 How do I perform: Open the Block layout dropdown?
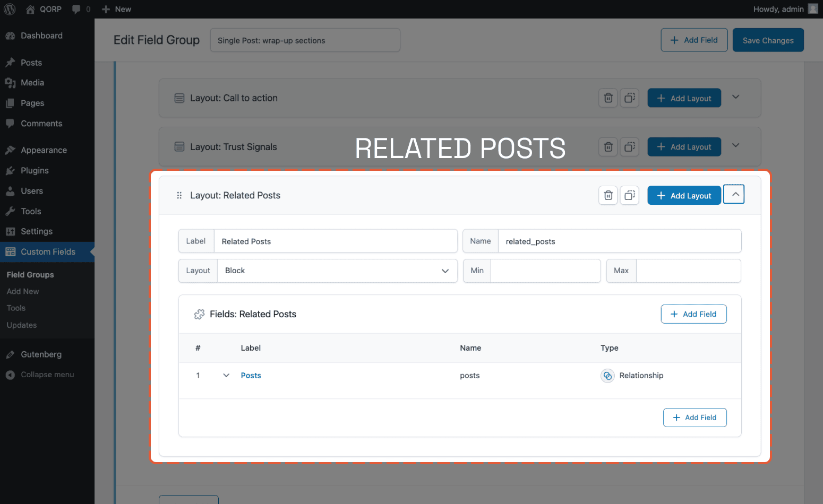pos(338,271)
